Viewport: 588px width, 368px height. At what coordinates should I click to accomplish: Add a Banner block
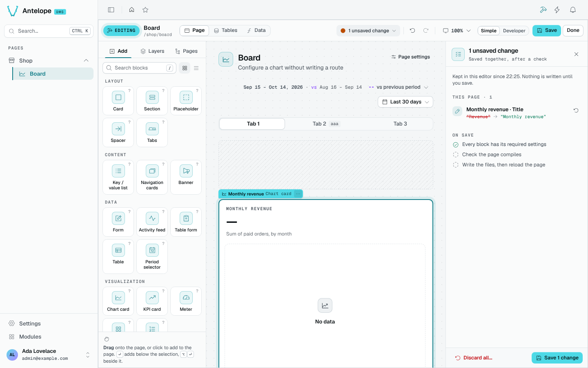click(186, 177)
